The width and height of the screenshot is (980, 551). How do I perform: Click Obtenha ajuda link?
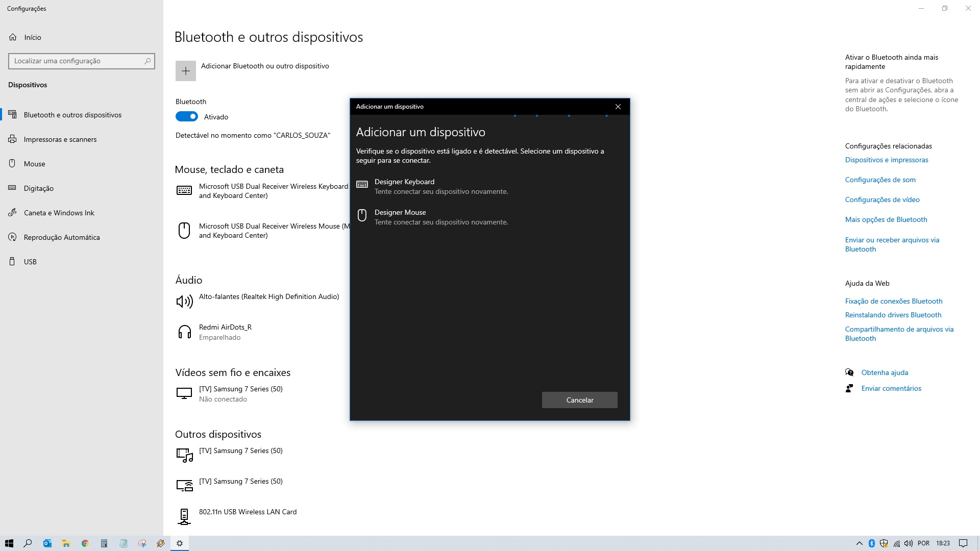pos(884,372)
